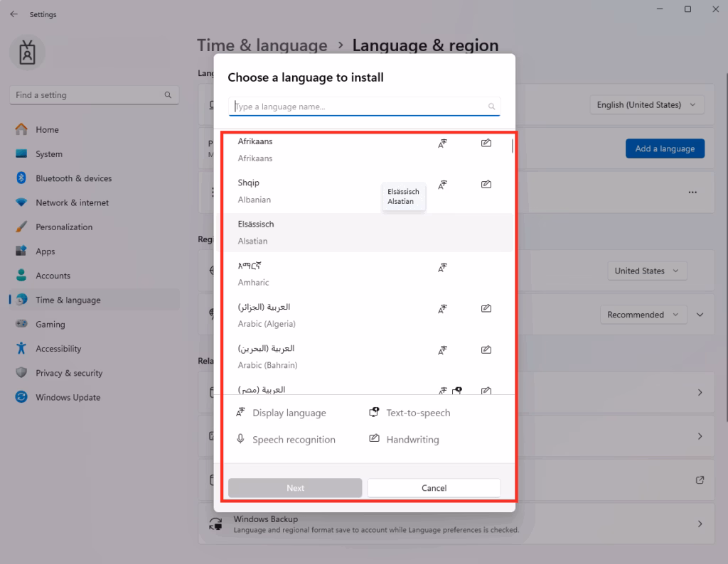Click the Windows Backup sync icon
The width and height of the screenshot is (728, 564).
[x=215, y=524]
